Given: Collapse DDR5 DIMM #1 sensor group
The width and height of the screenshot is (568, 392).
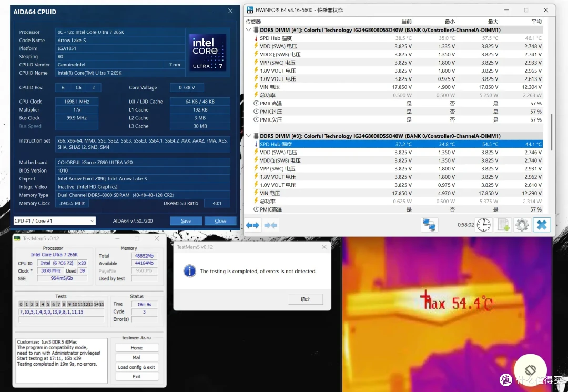Looking at the screenshot, I should (x=248, y=29).
